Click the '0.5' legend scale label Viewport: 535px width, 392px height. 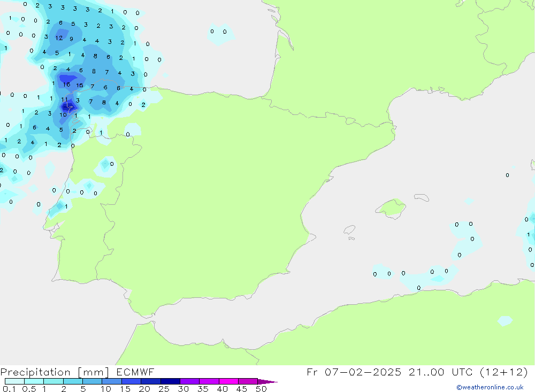tap(29, 389)
